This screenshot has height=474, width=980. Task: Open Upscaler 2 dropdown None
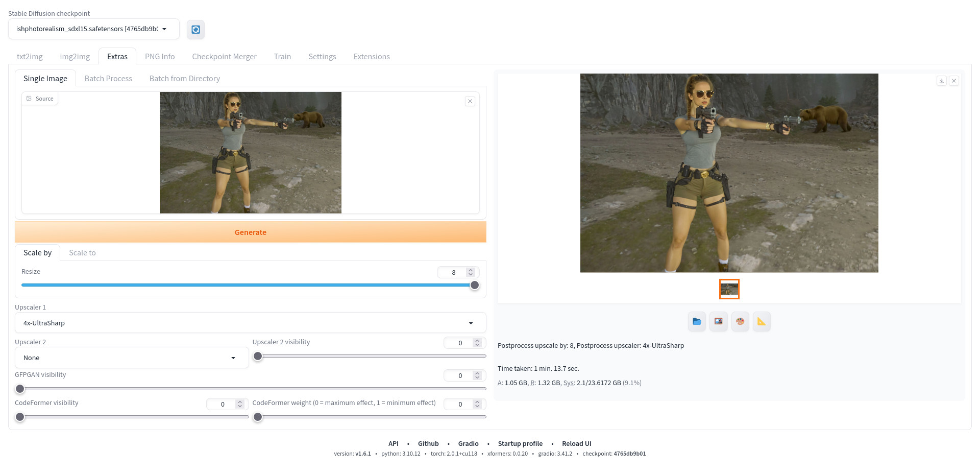(132, 358)
